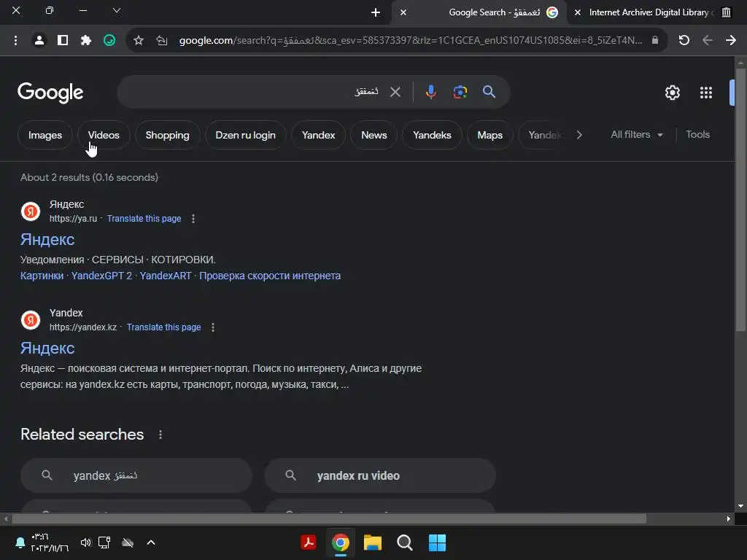Show more filter chips arrow

[x=578, y=135]
